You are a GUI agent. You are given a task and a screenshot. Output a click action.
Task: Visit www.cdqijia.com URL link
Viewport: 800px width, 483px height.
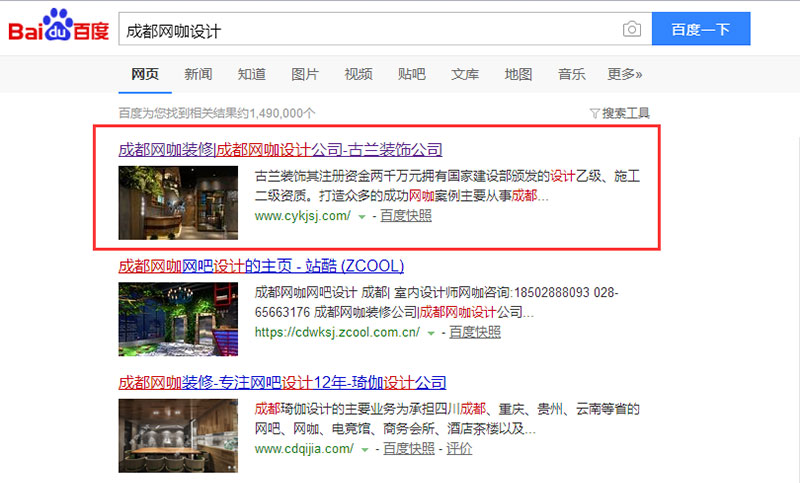tap(304, 449)
